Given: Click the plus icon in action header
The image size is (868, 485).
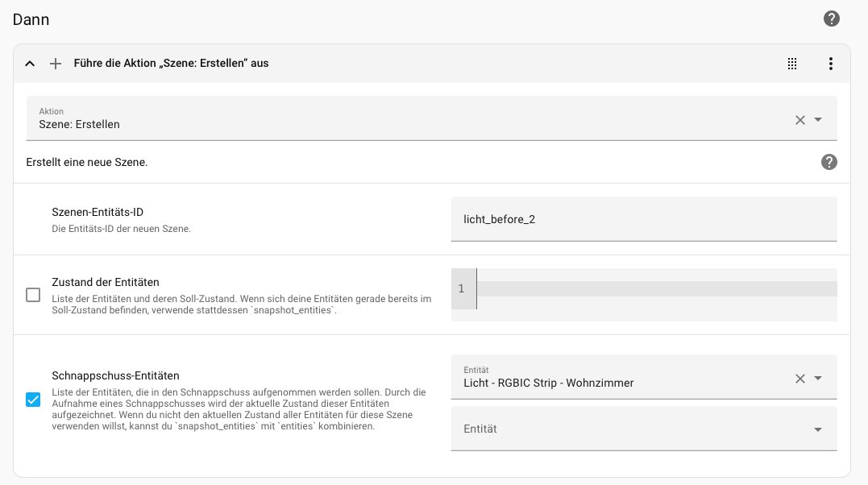Looking at the screenshot, I should point(56,64).
